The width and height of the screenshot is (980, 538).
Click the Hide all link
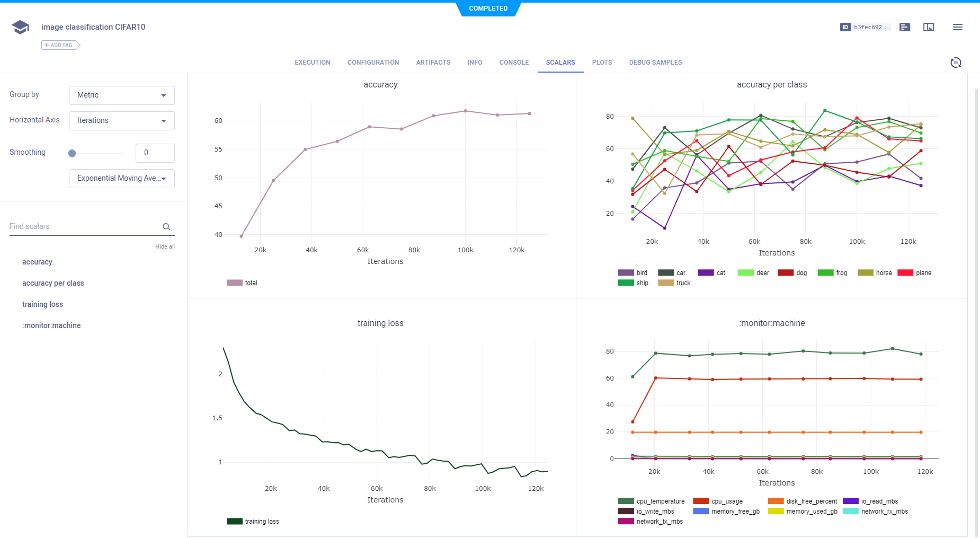(x=165, y=247)
